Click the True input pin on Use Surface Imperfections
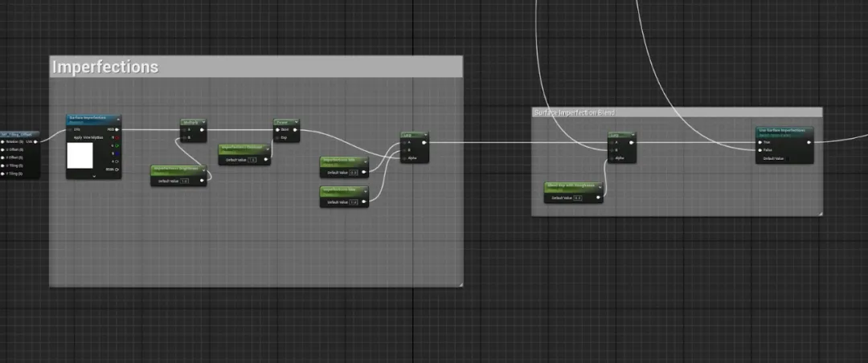The height and width of the screenshot is (363, 868). click(759, 142)
